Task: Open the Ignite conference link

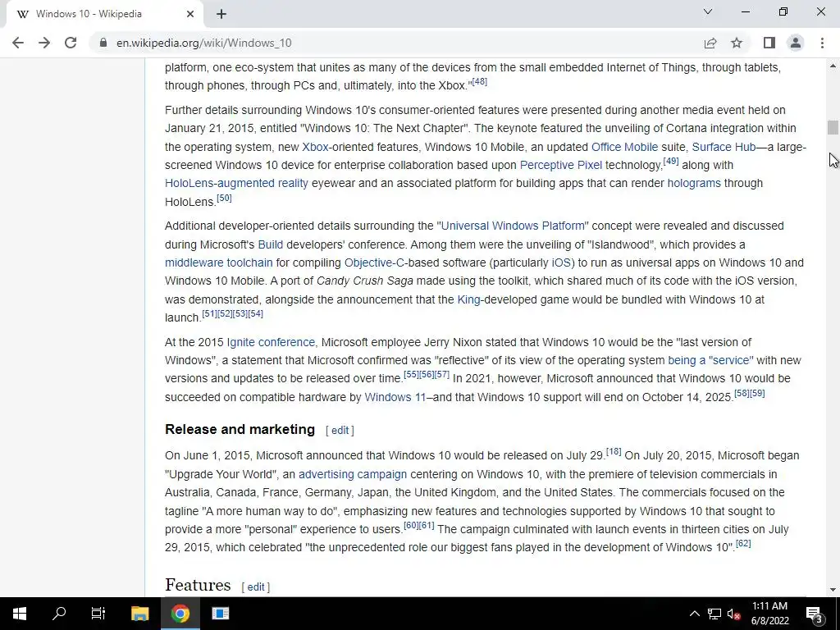Action: point(271,342)
